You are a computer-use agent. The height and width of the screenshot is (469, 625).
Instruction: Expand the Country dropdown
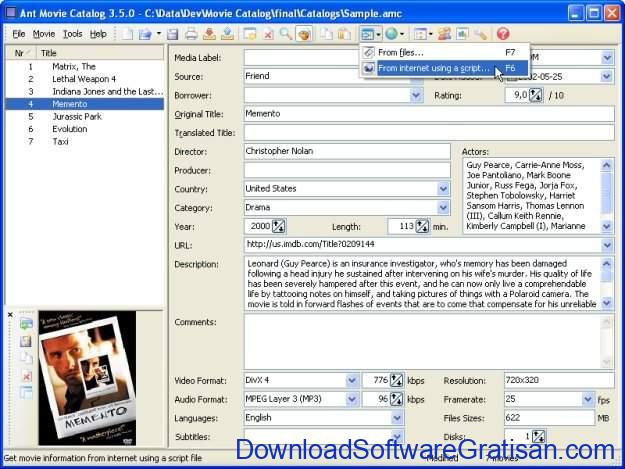point(443,188)
